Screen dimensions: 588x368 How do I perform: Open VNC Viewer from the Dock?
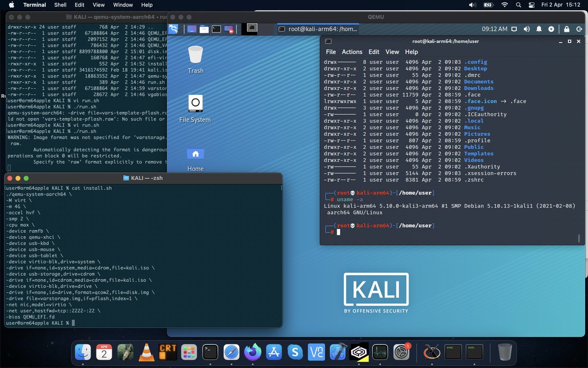(x=316, y=351)
